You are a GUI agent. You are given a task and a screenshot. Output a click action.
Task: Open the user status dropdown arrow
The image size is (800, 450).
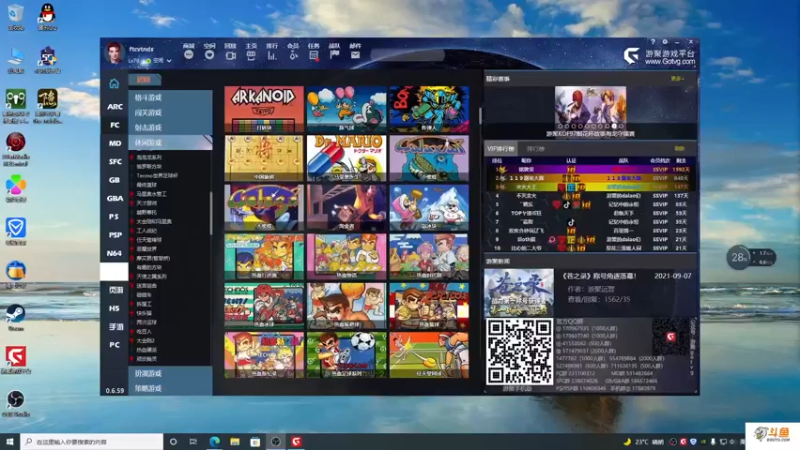click(169, 61)
